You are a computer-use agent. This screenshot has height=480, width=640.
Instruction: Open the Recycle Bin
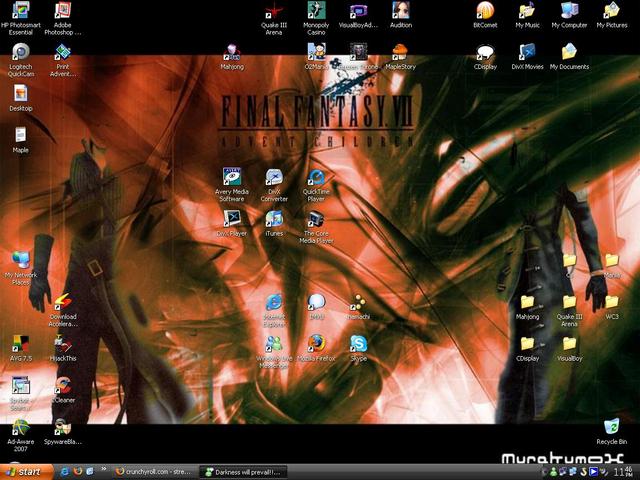[x=611, y=432]
